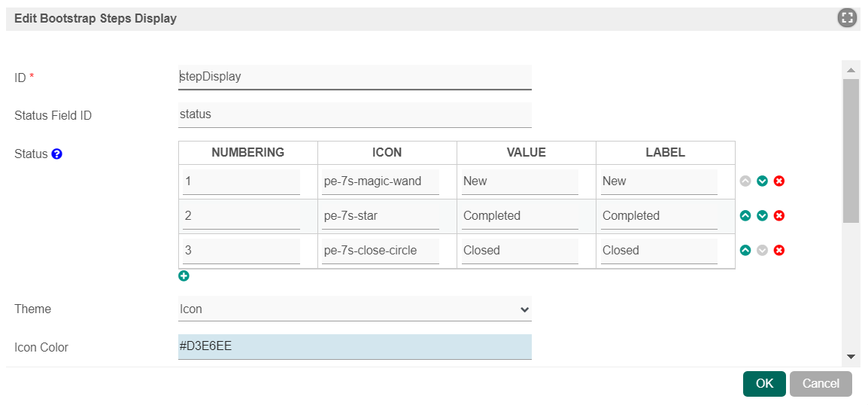Click the Status help question mark icon
Image resolution: width=868 pixels, height=405 pixels.
tap(57, 154)
